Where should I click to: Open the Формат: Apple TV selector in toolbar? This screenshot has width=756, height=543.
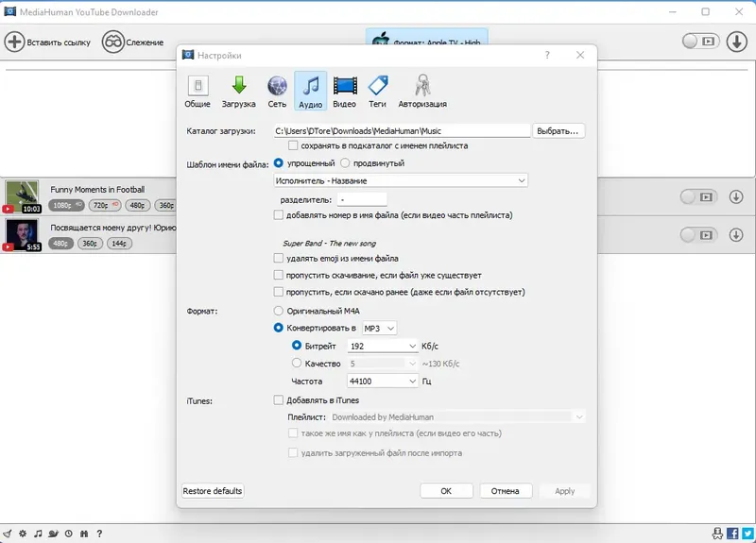point(427,37)
